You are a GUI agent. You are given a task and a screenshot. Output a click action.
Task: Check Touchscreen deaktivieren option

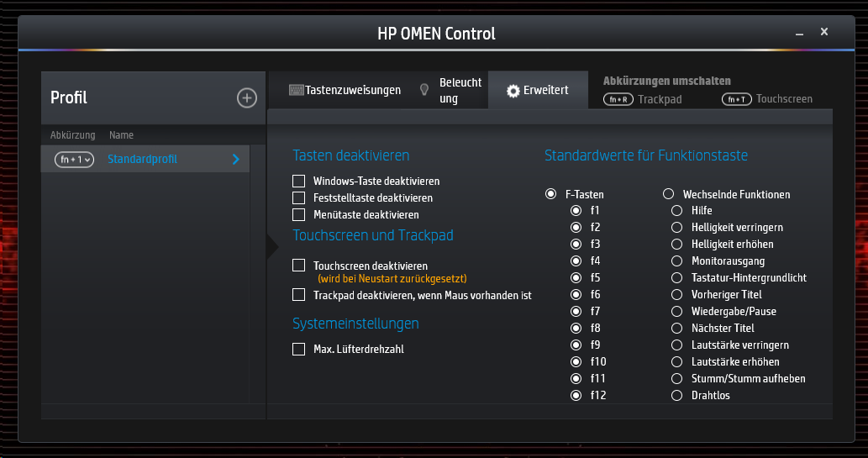tap(299, 266)
